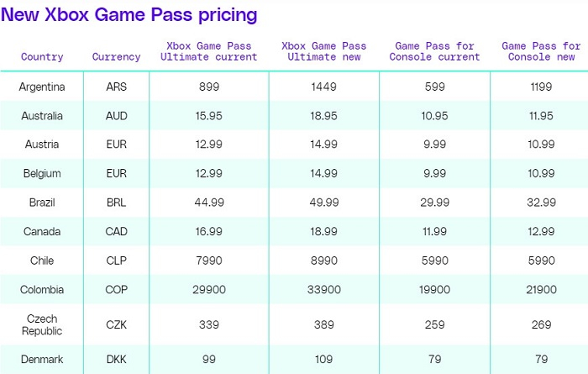
Task: Select the Currency column header
Action: (117, 57)
